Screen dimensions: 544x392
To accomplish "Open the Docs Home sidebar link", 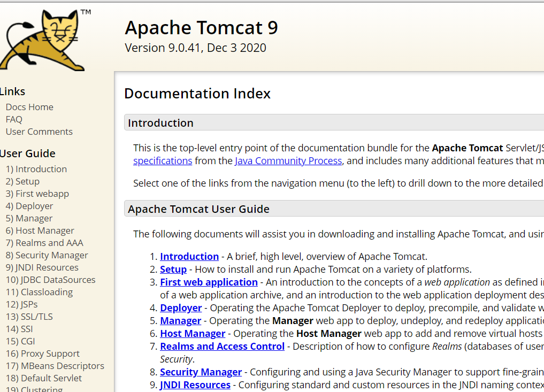I will (x=29, y=107).
